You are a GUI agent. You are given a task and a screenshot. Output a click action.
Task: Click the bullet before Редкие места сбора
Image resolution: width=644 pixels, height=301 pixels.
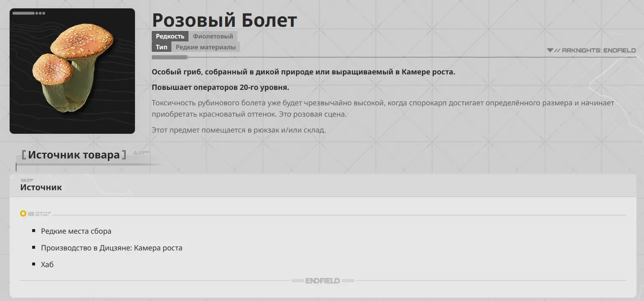[x=34, y=231]
